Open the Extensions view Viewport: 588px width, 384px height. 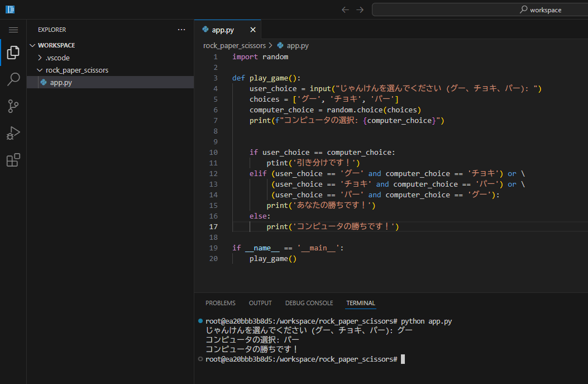(x=13, y=160)
